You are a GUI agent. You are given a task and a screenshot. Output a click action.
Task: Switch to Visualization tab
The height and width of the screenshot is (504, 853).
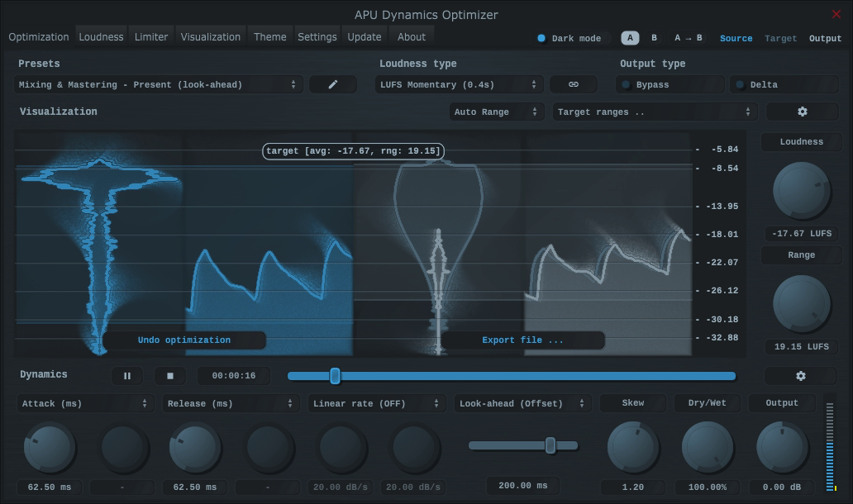coord(211,37)
